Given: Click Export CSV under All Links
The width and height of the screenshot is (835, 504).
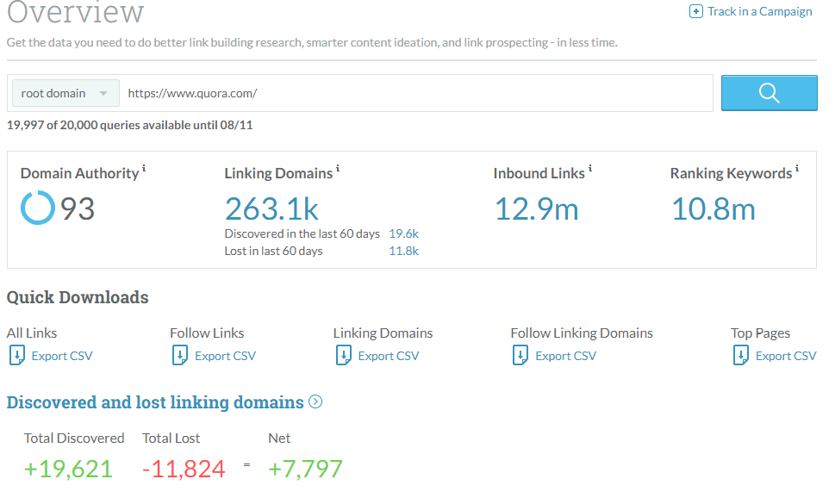Looking at the screenshot, I should (x=62, y=356).
